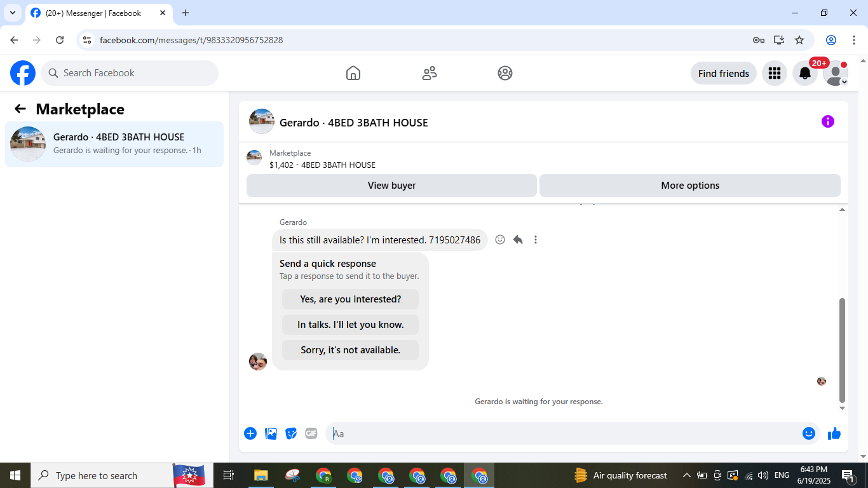
Task: Click Gerardo's avatar beside the quick responses
Action: tap(258, 362)
